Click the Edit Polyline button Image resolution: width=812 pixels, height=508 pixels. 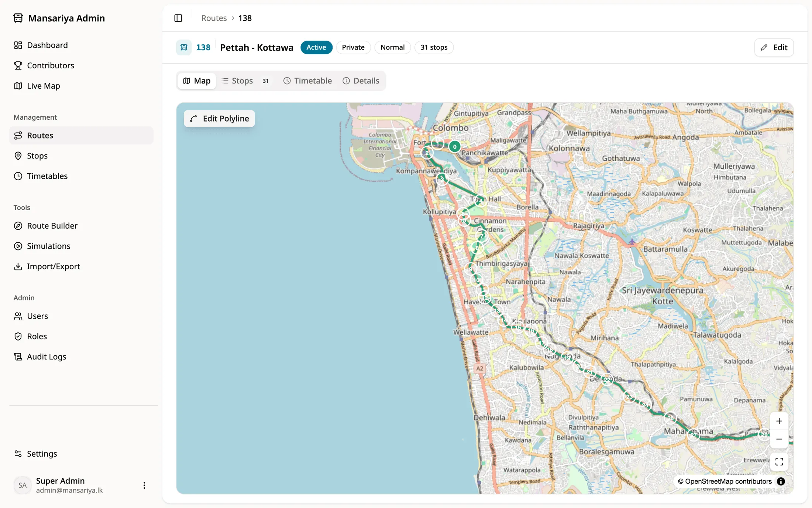[219, 119]
